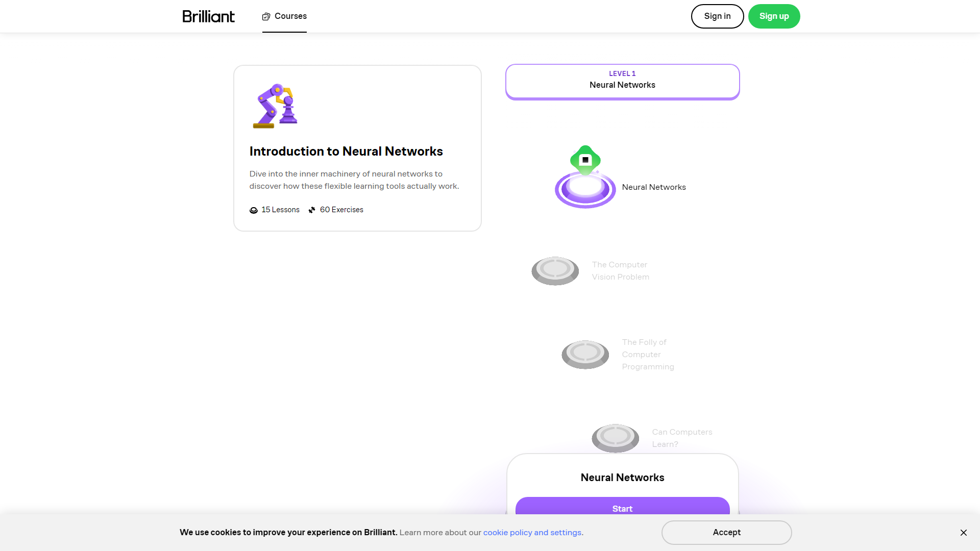The width and height of the screenshot is (980, 551).
Task: Click the Level 1 Neural Networks header
Action: tap(622, 81)
